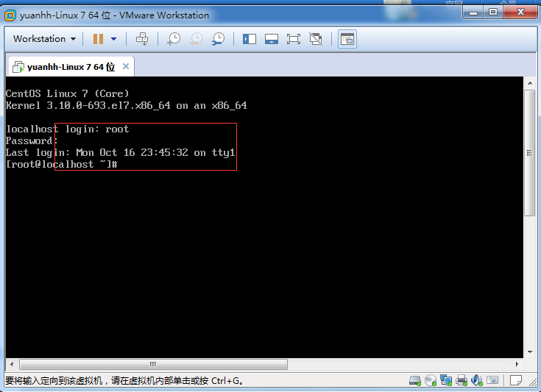This screenshot has height=392, width=541.
Task: Take a snapshot of the virtual machine
Action: pyautogui.click(x=174, y=39)
